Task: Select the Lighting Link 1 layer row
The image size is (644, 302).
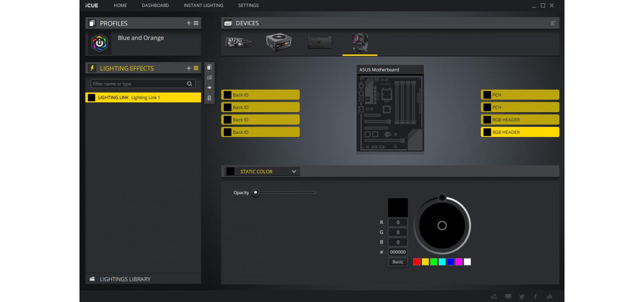Action: pos(143,98)
